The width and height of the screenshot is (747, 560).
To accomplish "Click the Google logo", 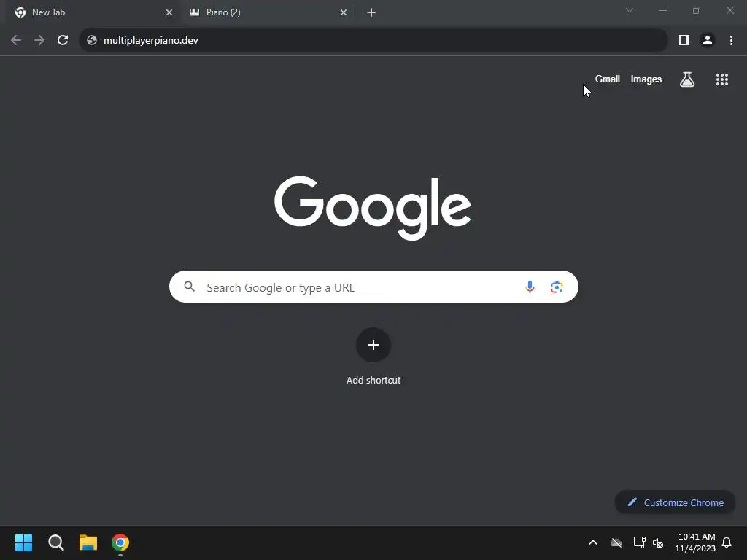I will coord(373,209).
